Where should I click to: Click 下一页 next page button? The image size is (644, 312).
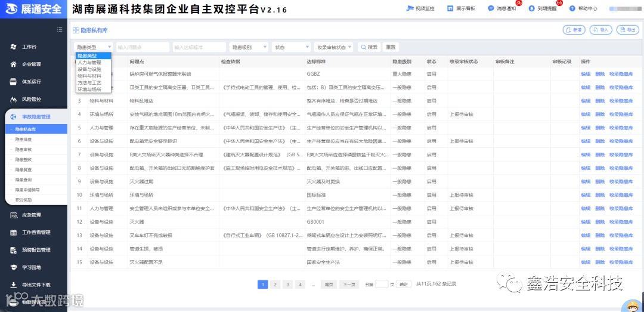[349, 285]
